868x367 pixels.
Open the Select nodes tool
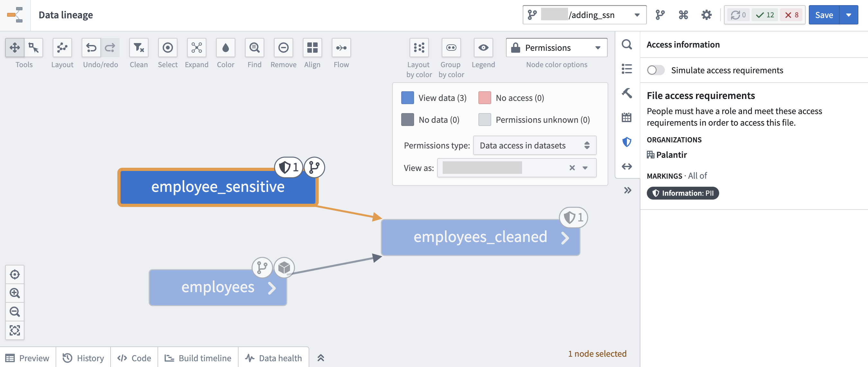[x=167, y=48]
